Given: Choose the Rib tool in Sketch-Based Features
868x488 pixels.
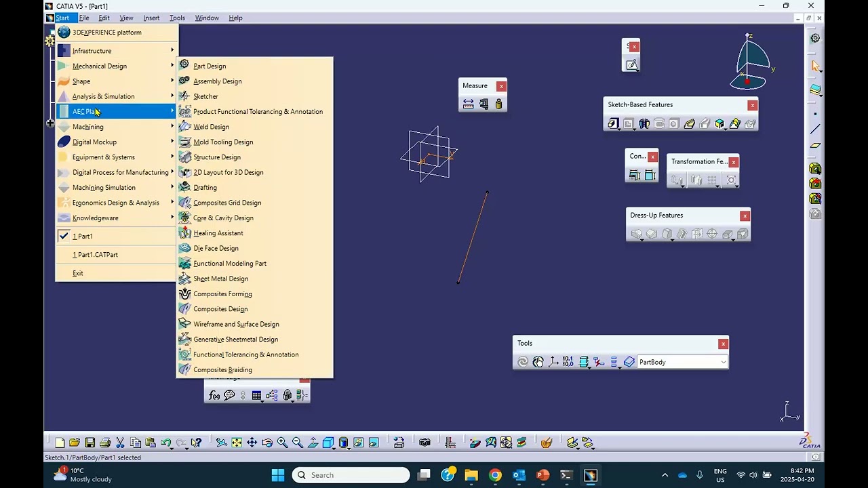Looking at the screenshot, I should click(x=690, y=123).
